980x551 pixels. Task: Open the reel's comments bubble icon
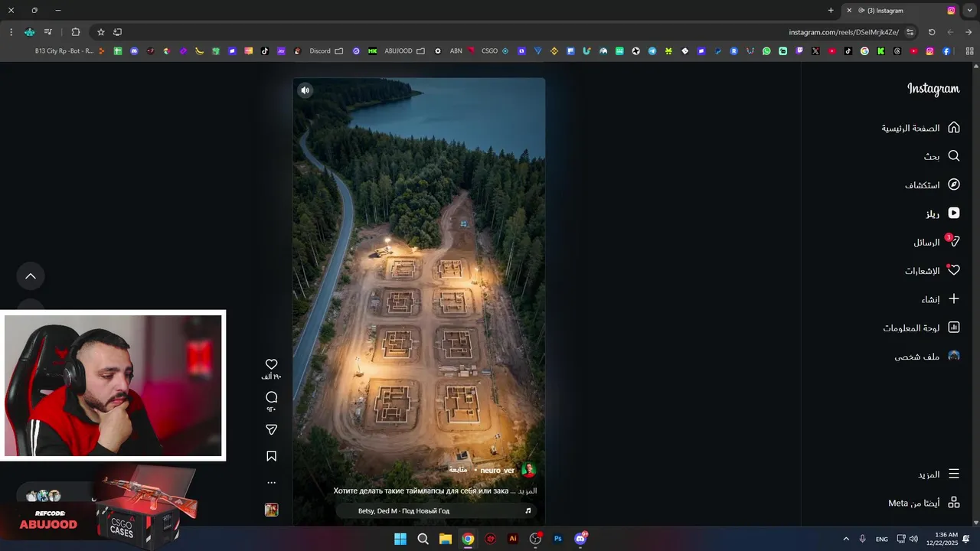pos(271,397)
